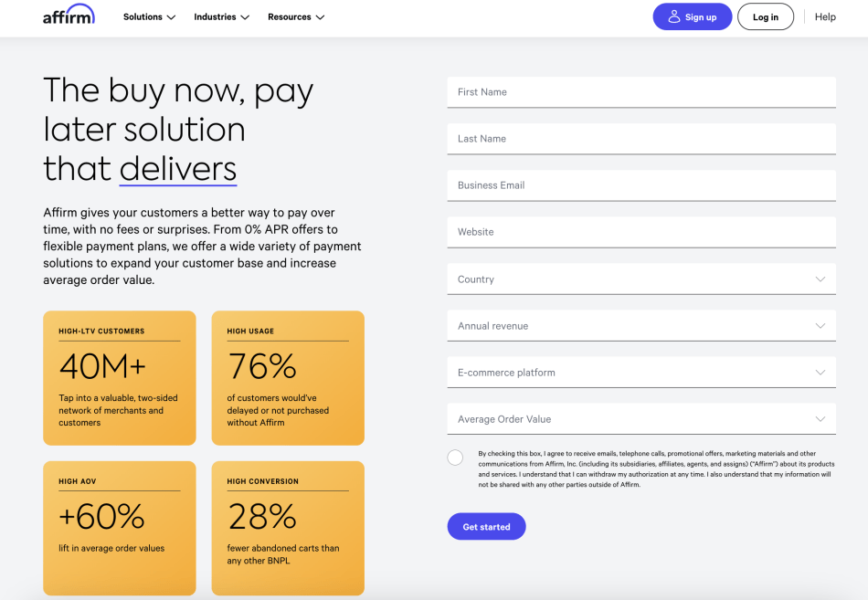Screen dimensions: 868x600
Task: Click the Log in button
Action: point(766,16)
